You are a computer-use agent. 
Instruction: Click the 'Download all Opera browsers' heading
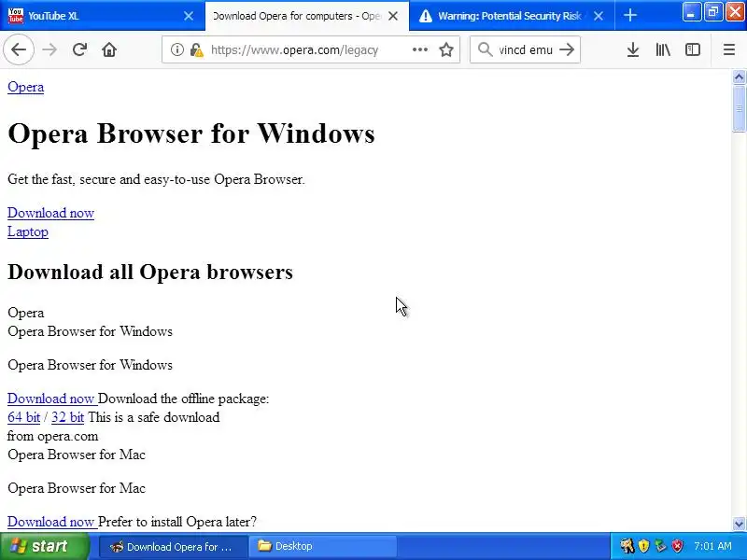150,272
